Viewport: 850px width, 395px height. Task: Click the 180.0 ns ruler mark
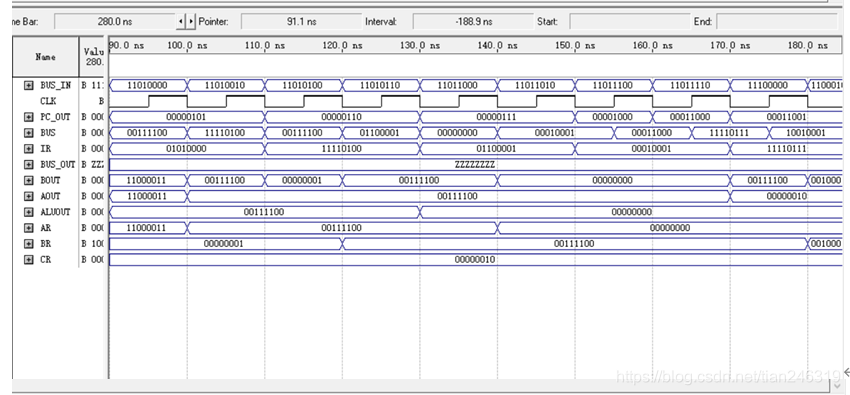click(x=807, y=46)
